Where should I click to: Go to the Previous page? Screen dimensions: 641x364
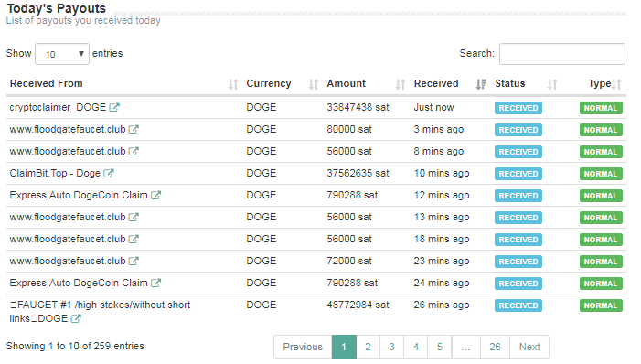pos(303,347)
